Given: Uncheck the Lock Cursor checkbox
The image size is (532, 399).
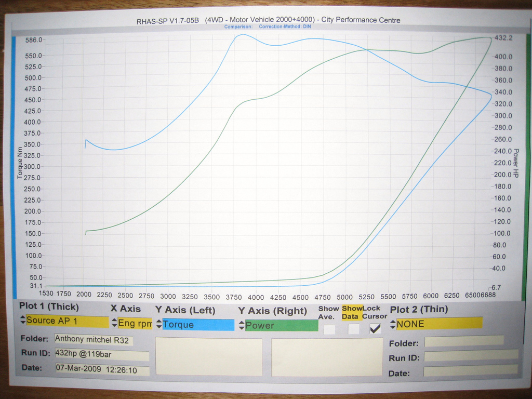Looking at the screenshot, I should 376,328.
